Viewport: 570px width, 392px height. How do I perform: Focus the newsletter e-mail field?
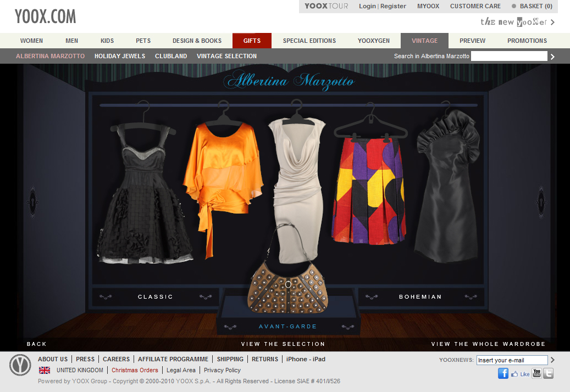click(x=512, y=360)
